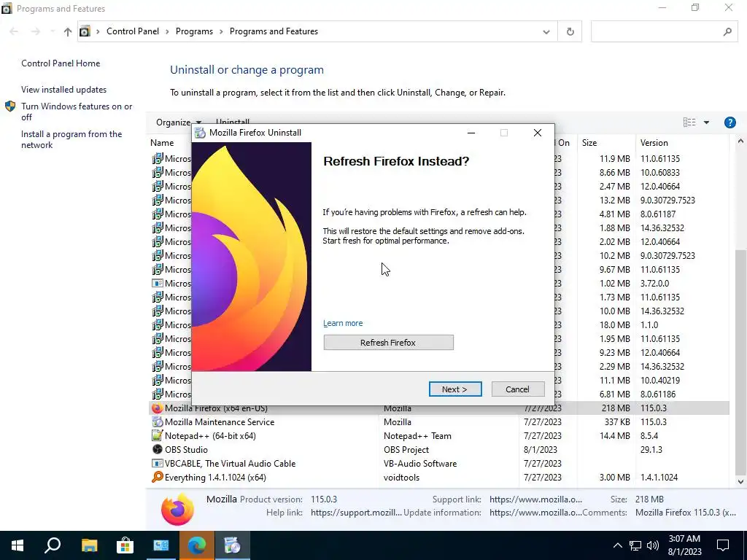Click the 18.0 MB size cell
The image size is (747, 560).
click(x=614, y=324)
